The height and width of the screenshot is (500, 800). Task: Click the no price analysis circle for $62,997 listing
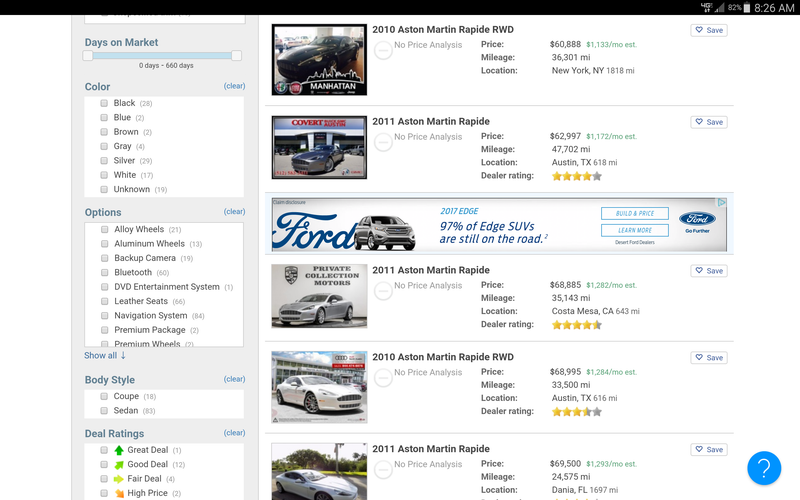click(383, 142)
